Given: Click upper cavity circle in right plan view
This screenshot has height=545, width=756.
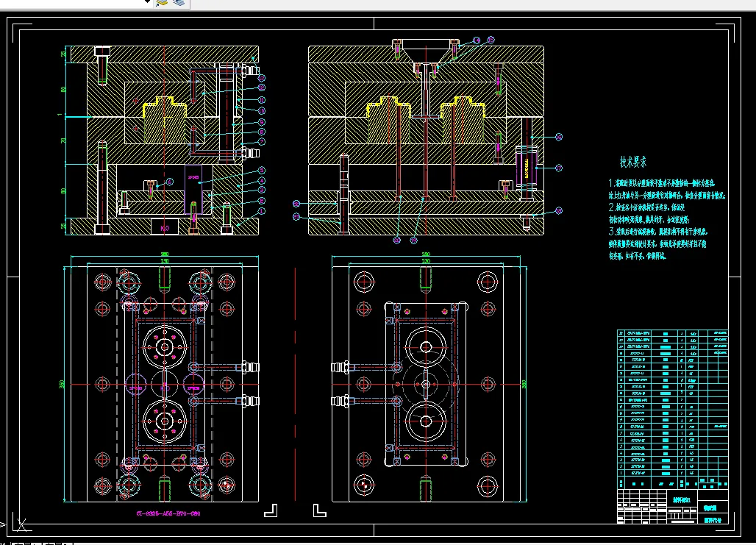Looking at the screenshot, I should pyautogui.click(x=426, y=346).
